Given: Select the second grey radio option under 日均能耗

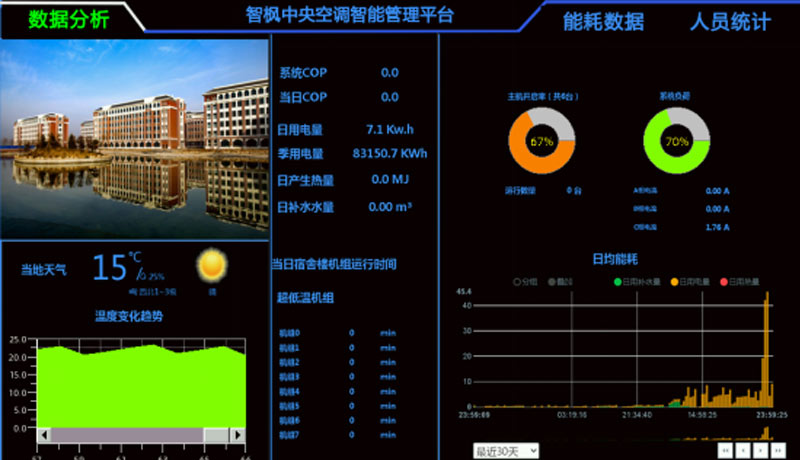Looking at the screenshot, I should point(552,282).
